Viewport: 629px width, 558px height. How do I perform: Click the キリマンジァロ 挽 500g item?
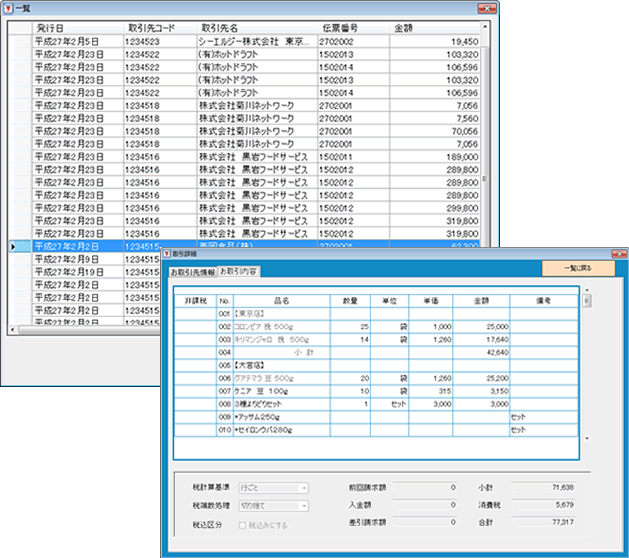click(x=282, y=339)
